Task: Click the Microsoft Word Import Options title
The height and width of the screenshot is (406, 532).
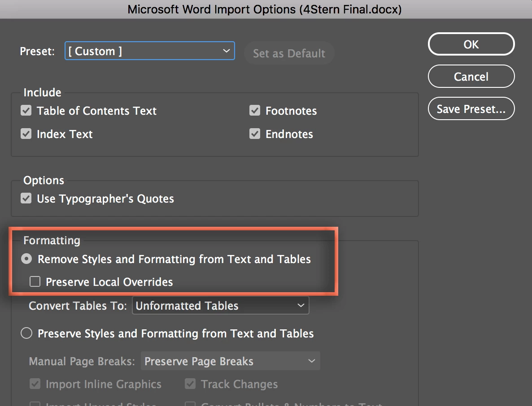Action: (x=265, y=9)
